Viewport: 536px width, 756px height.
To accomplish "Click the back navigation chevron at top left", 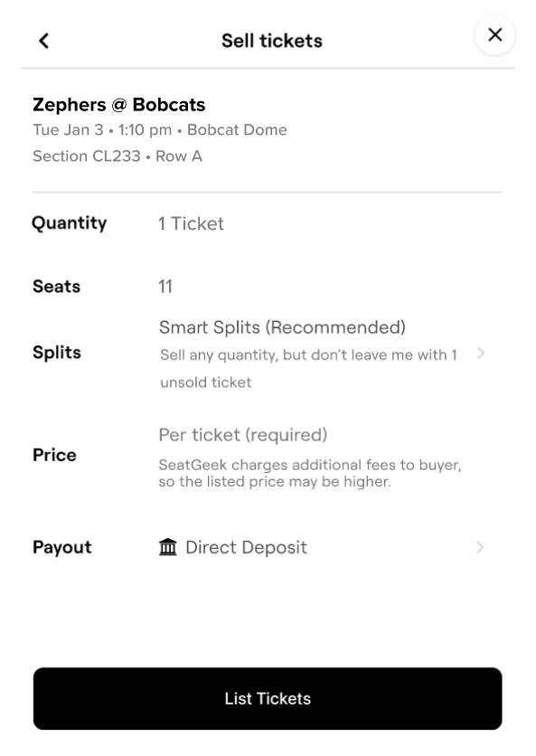I will click(43, 41).
